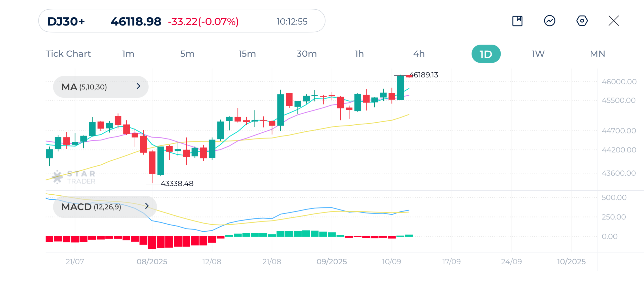The image size is (644, 286).
Task: Switch to the 1W timeframe
Action: [x=538, y=54]
